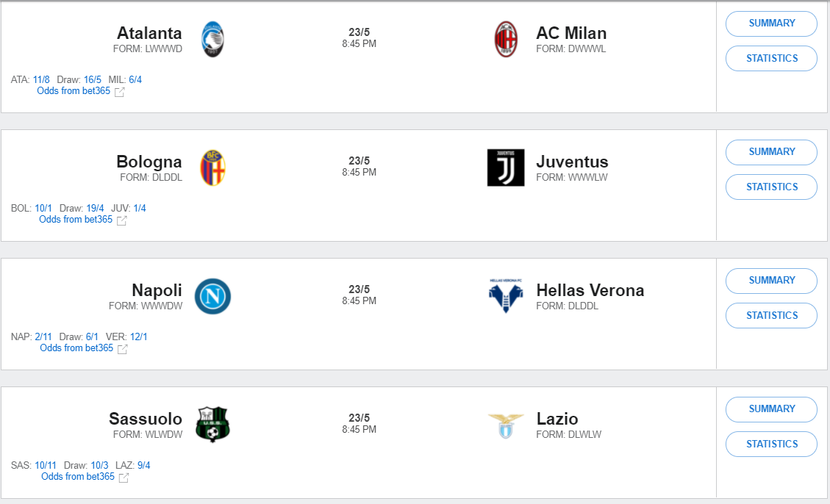Click the Atalanta club crest
The width and height of the screenshot is (830, 504).
pyautogui.click(x=212, y=40)
